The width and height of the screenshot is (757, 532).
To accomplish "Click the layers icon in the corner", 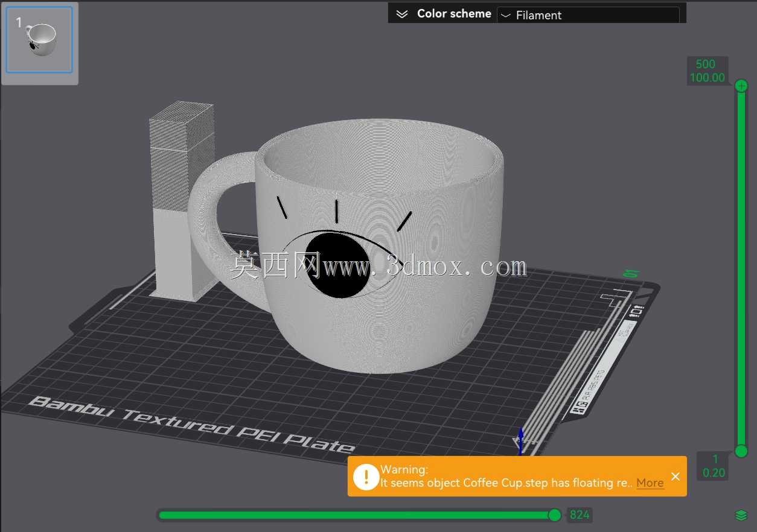I will (741, 515).
